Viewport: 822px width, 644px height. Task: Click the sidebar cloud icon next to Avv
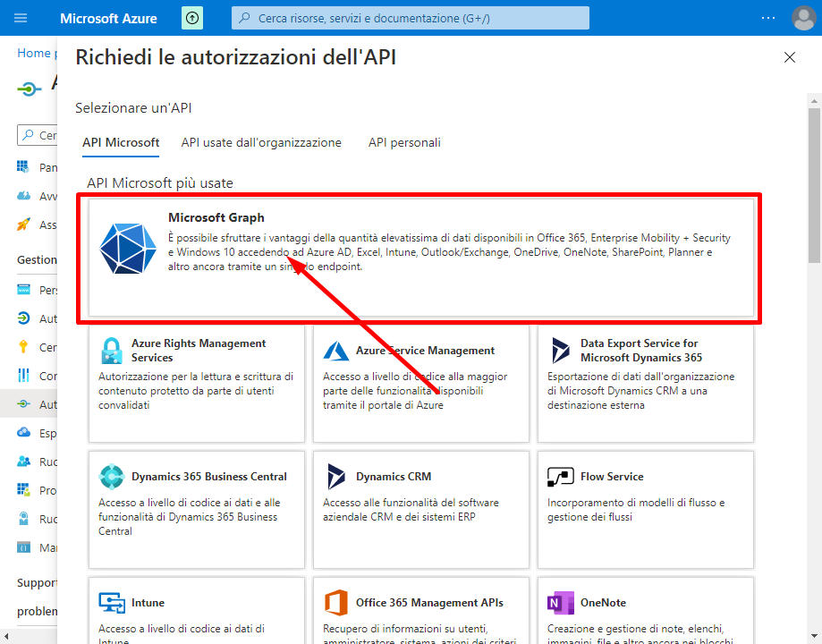click(23, 196)
